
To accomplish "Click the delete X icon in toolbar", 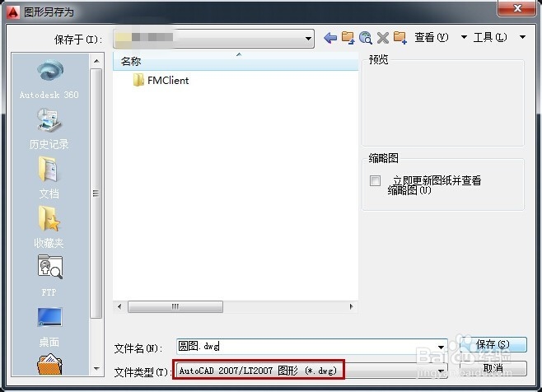I will [x=383, y=37].
